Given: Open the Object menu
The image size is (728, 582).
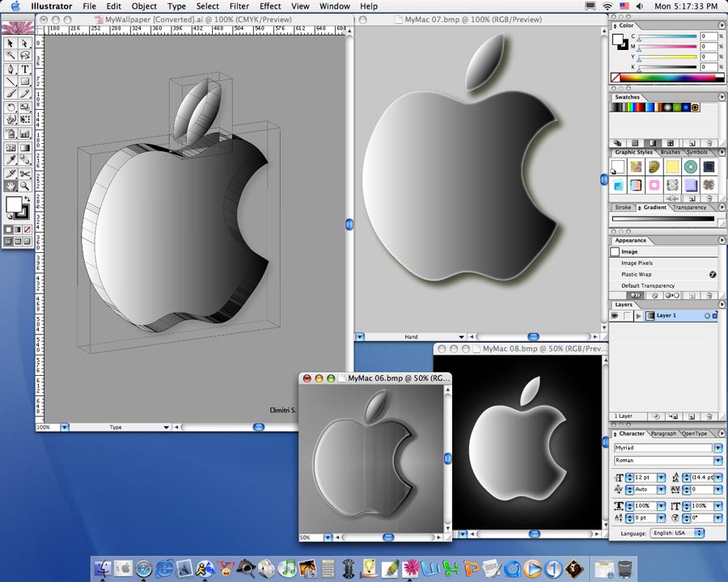Looking at the screenshot, I should (144, 6).
